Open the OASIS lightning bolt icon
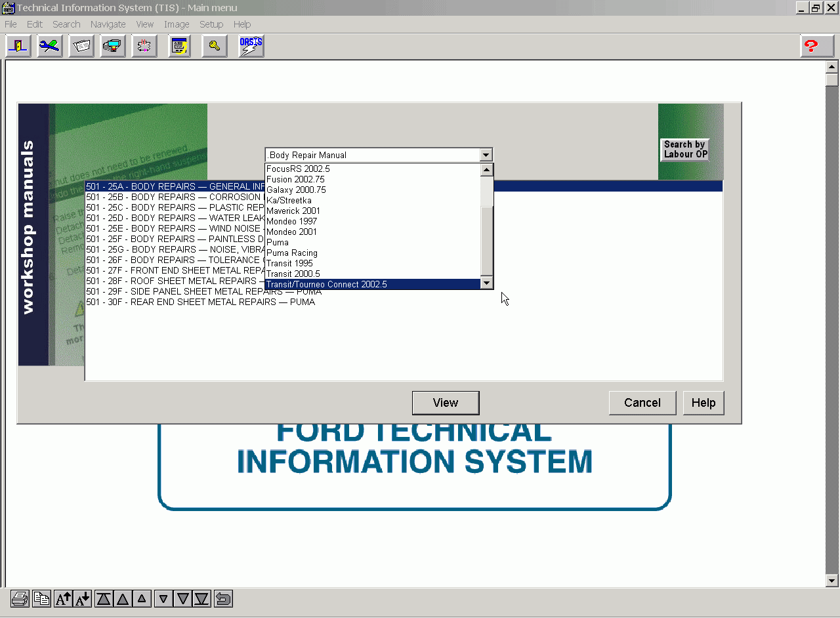The image size is (840, 618). click(x=251, y=47)
